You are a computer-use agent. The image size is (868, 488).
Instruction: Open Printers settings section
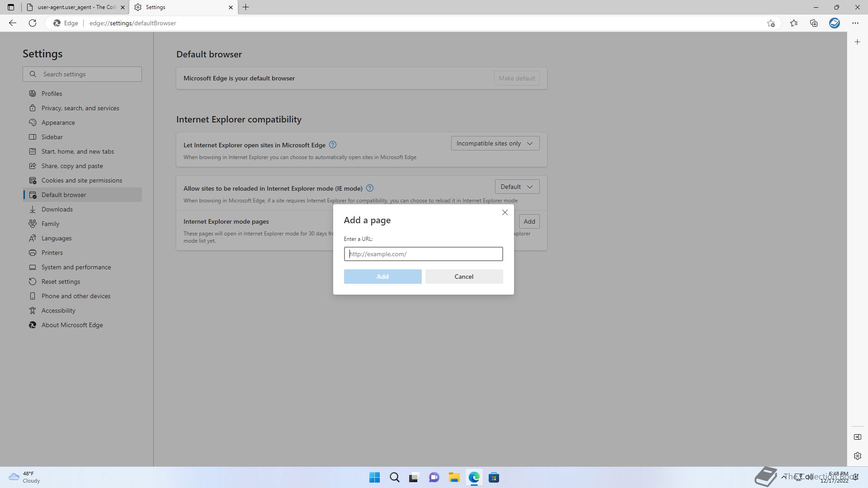coord(82,253)
